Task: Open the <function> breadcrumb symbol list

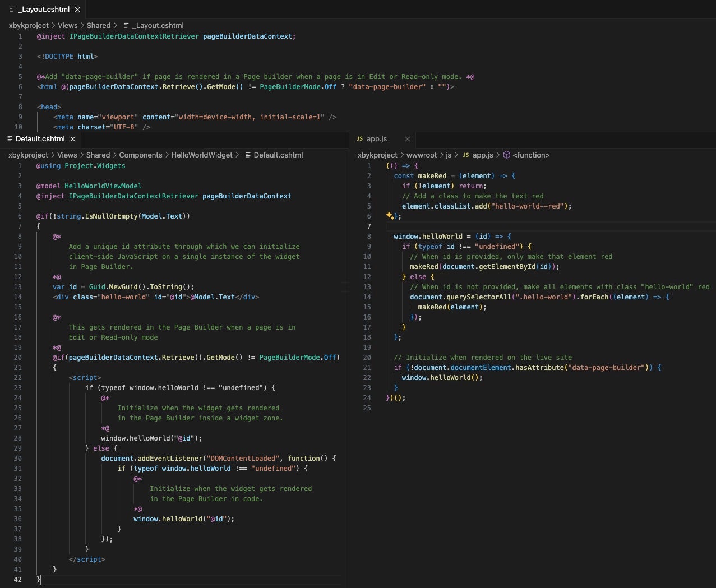Action: coord(531,155)
